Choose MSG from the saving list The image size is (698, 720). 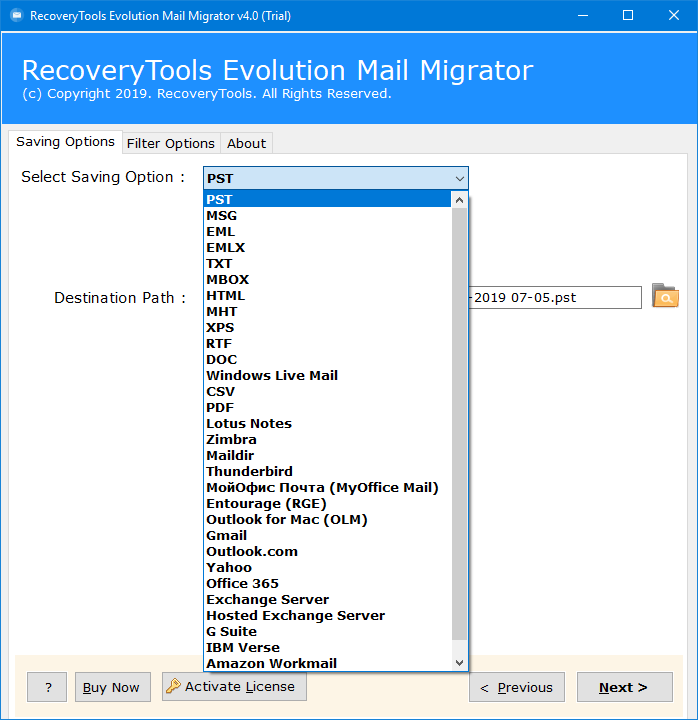tap(327, 216)
